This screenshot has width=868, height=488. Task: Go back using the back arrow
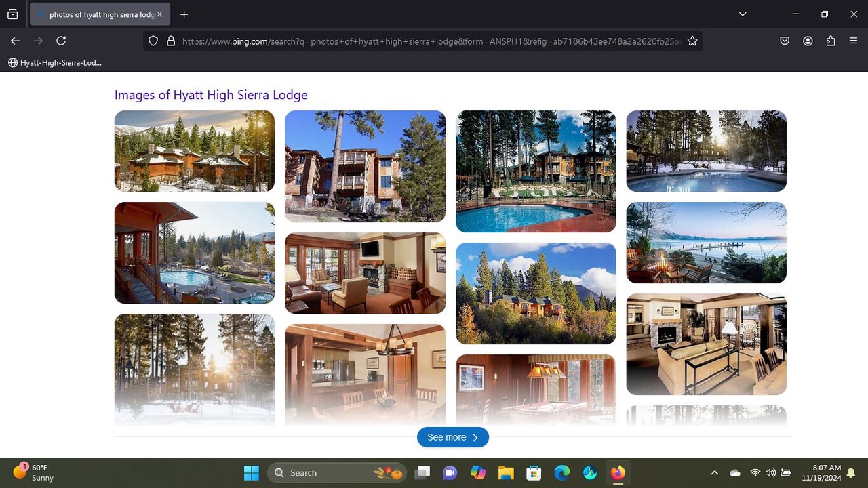click(x=15, y=41)
